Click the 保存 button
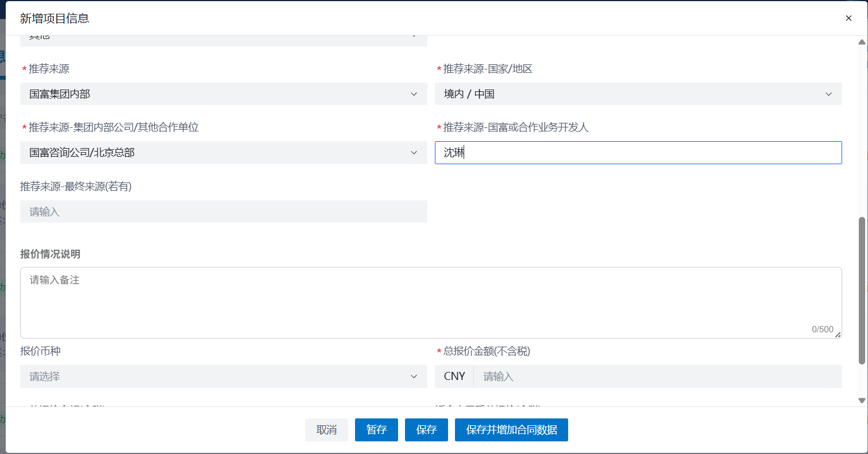This screenshot has height=454, width=868. [x=426, y=430]
